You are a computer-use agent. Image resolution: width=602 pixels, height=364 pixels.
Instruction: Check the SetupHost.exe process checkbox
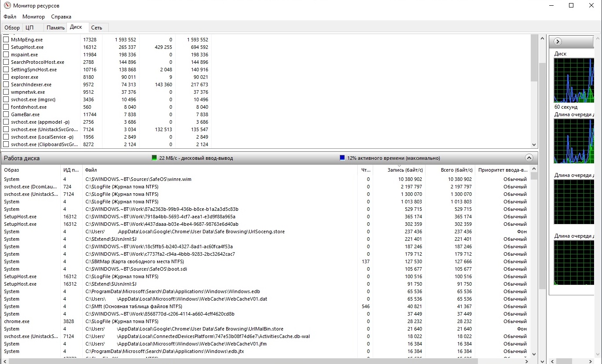coord(6,47)
